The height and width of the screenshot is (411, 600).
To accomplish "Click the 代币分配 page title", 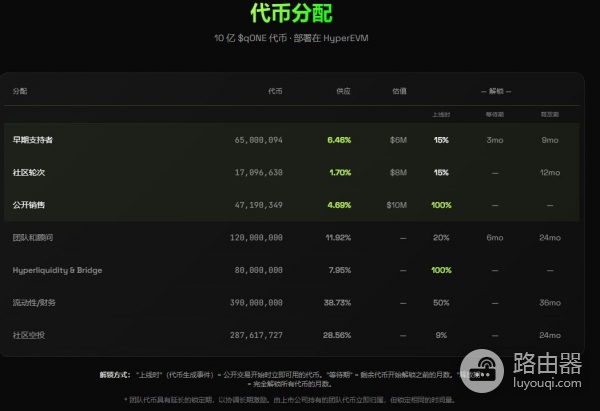I will pyautogui.click(x=291, y=13).
